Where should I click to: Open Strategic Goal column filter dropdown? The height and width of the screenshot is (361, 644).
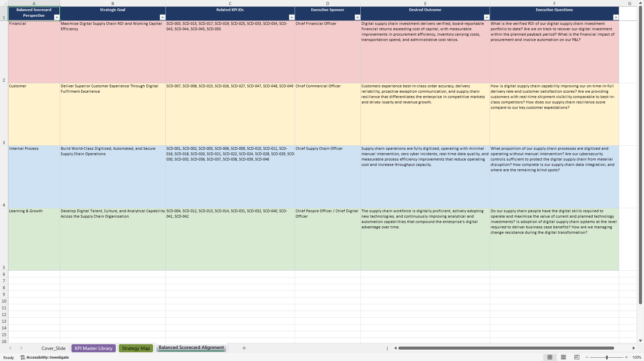[x=162, y=17]
